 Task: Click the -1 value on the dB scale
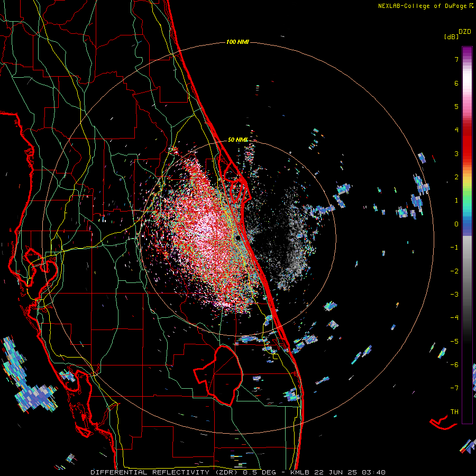pos(454,248)
